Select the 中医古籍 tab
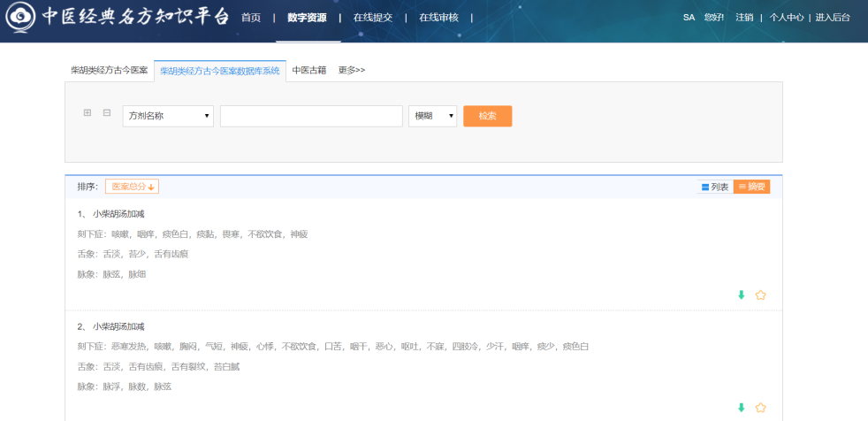Viewport: 868px width, 421px height. pyautogui.click(x=309, y=71)
